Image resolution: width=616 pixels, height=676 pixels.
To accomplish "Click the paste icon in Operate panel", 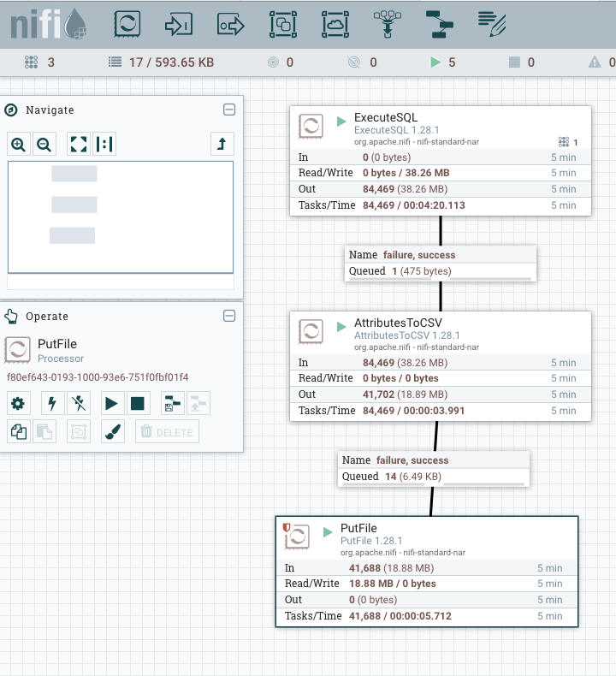I will click(44, 431).
